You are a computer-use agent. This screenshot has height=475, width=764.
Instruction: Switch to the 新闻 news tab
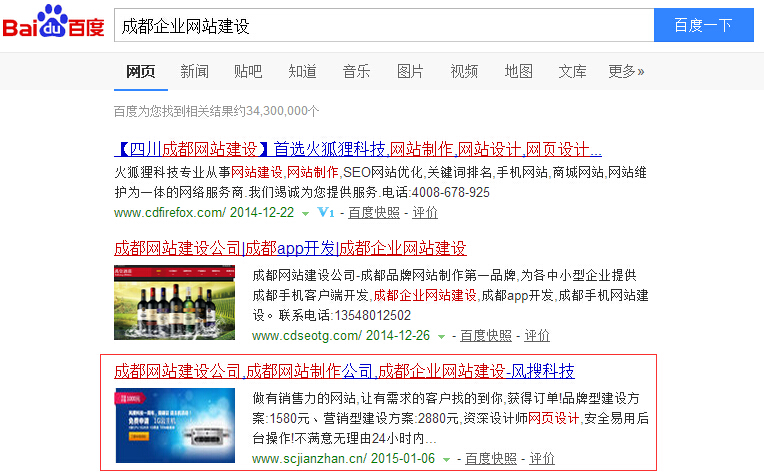[194, 71]
